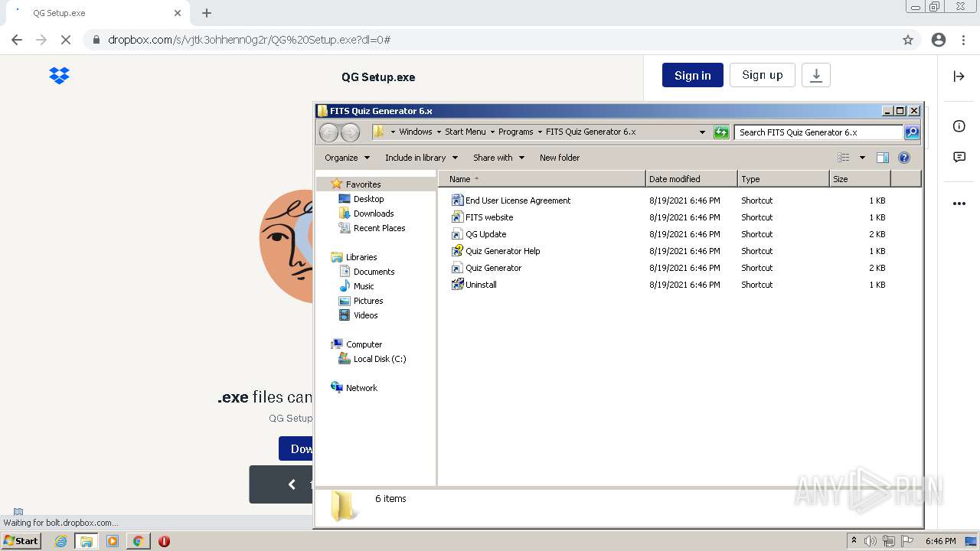The height and width of the screenshot is (551, 980).
Task: Adjust volume via tray speaker icon
Action: (871, 541)
